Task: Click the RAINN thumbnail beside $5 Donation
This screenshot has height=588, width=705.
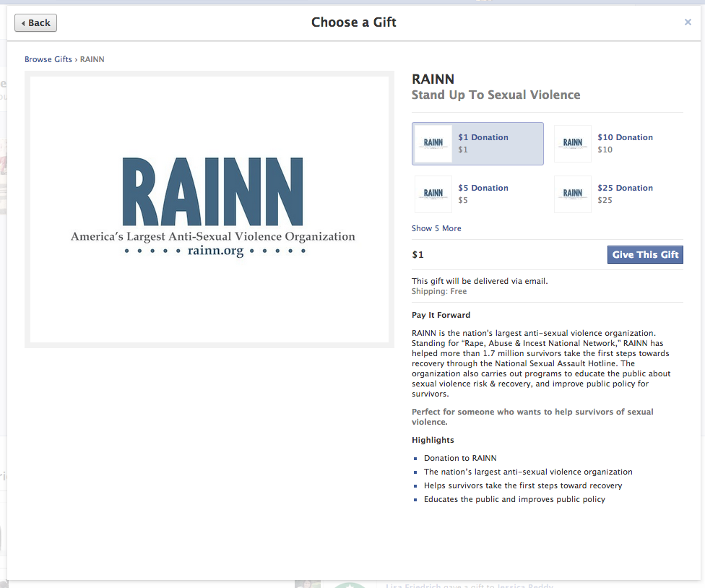Action: pos(433,194)
